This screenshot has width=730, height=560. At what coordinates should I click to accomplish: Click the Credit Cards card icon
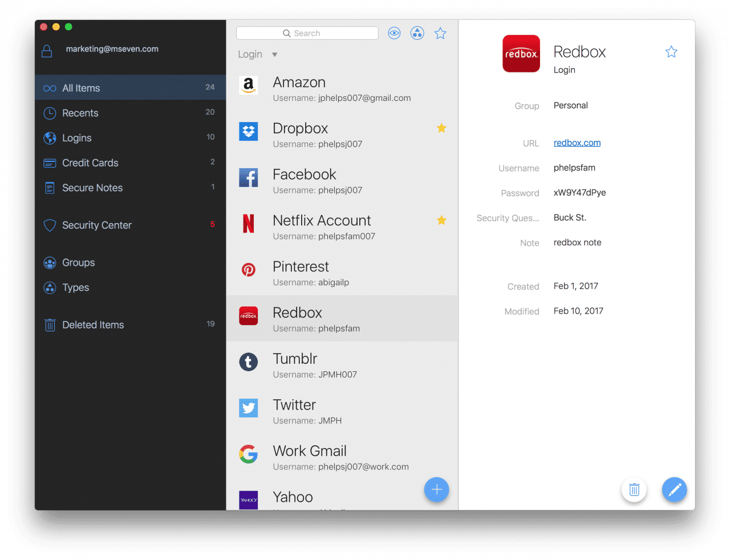coord(50,163)
